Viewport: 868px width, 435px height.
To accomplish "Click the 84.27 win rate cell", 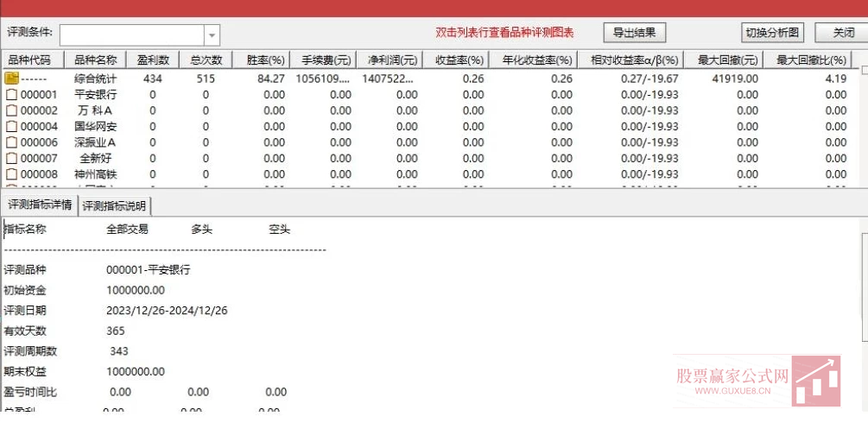I will point(271,79).
